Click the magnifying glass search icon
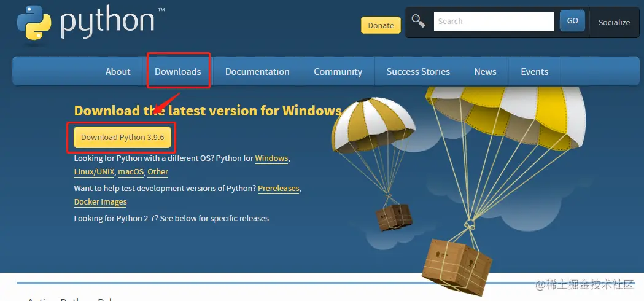 click(418, 20)
